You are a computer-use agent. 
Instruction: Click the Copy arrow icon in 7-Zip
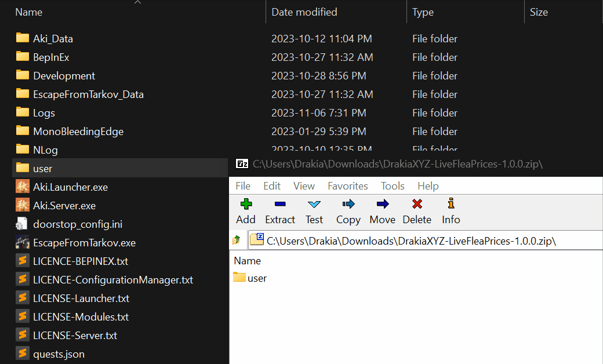click(348, 203)
